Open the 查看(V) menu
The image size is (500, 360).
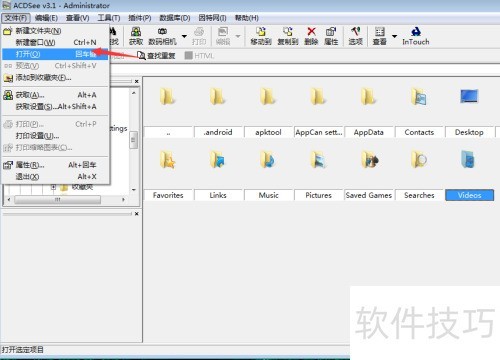(x=77, y=18)
